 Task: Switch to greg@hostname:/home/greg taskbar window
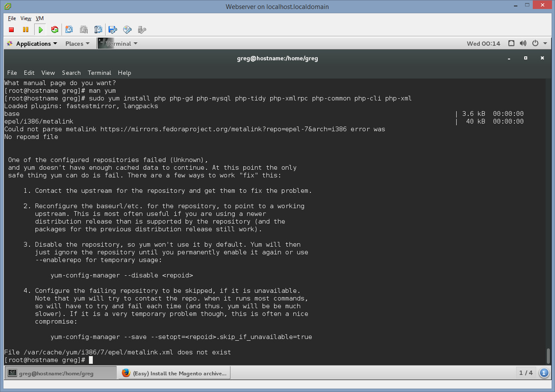(61, 373)
